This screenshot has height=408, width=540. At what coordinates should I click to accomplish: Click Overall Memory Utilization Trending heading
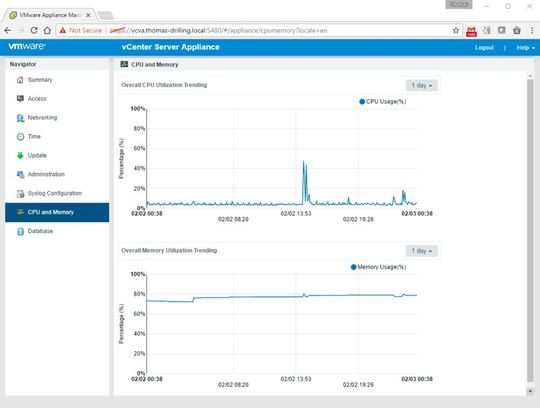pos(169,251)
